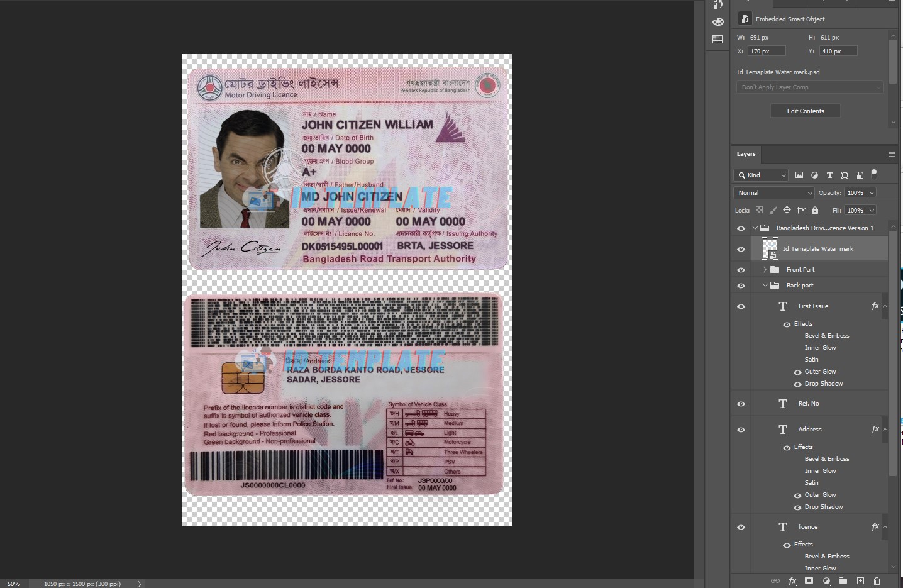Collapse licence layer effects list

(885, 527)
